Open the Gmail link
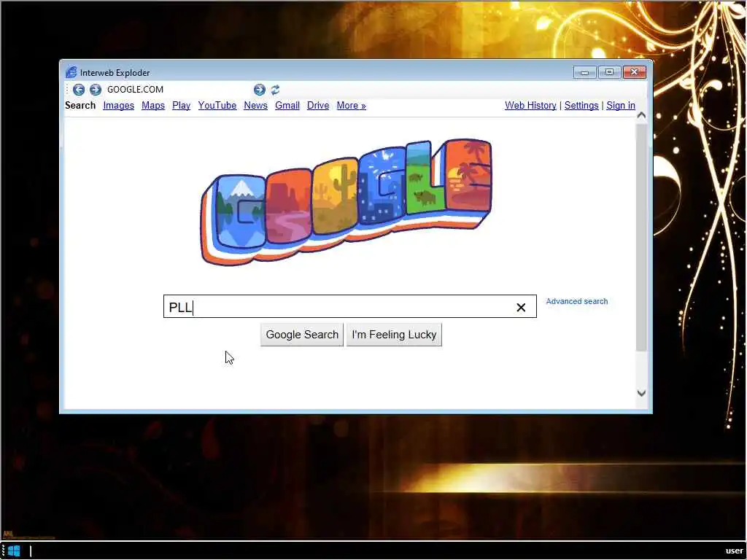The width and height of the screenshot is (747, 560). pos(287,105)
